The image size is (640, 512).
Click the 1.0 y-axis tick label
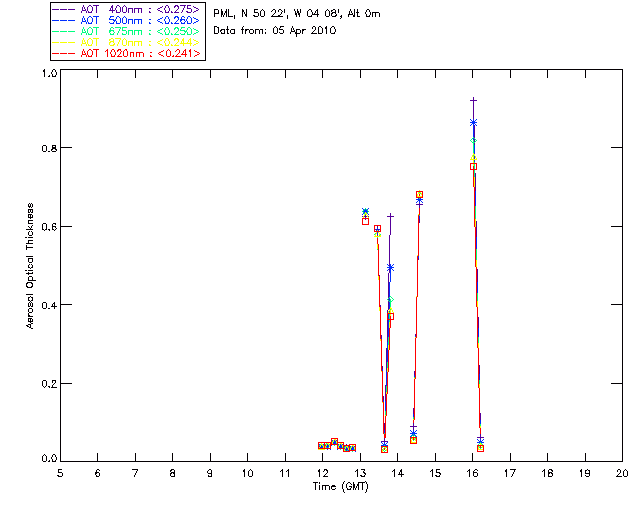pos(49,73)
